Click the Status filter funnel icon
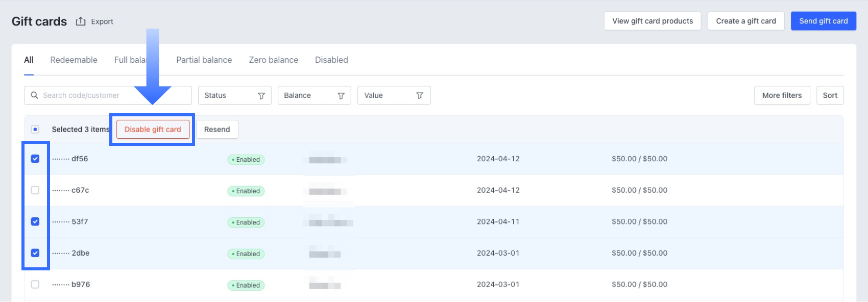 pos(261,96)
